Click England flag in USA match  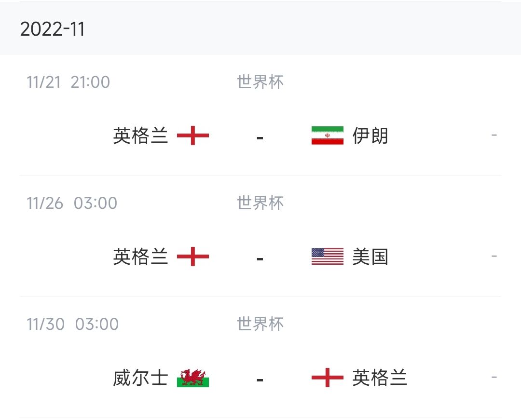[192, 257]
